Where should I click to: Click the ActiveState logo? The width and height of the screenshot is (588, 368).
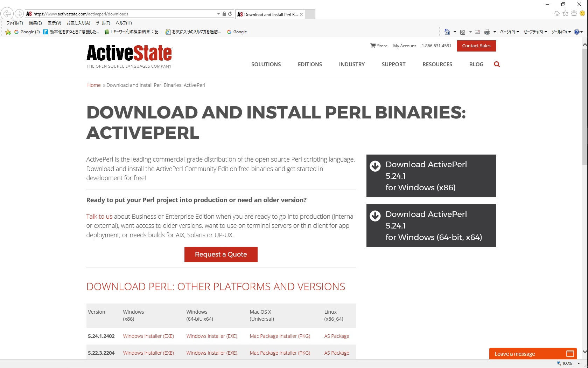pos(129,56)
